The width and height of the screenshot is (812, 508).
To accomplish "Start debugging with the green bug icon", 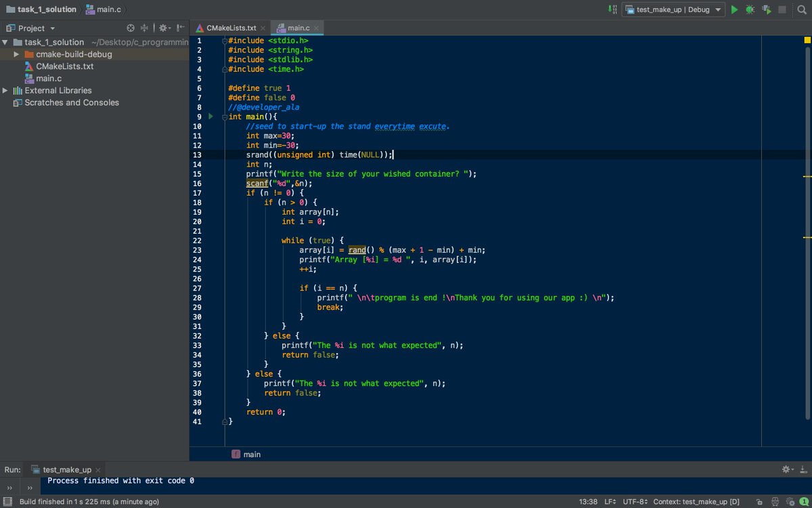I will pyautogui.click(x=750, y=9).
